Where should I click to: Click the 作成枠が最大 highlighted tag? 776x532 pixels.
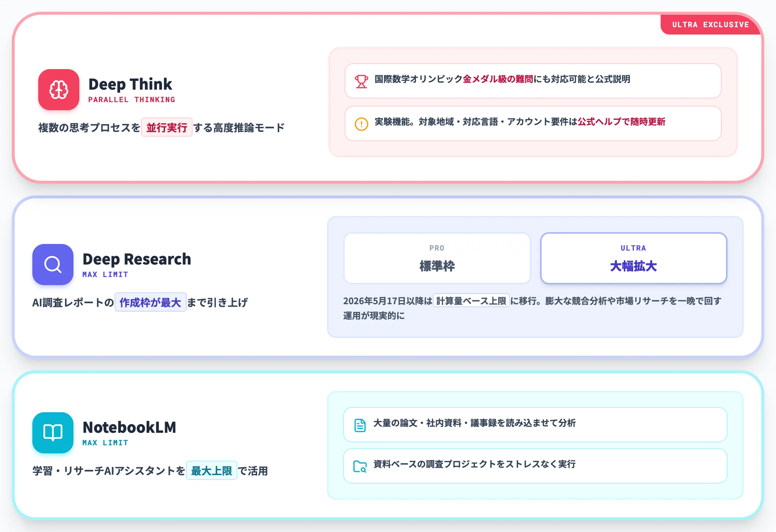(x=150, y=302)
